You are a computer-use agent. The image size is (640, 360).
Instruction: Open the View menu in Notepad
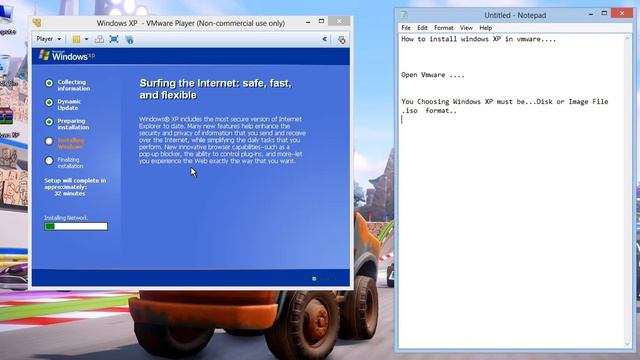tap(466, 28)
